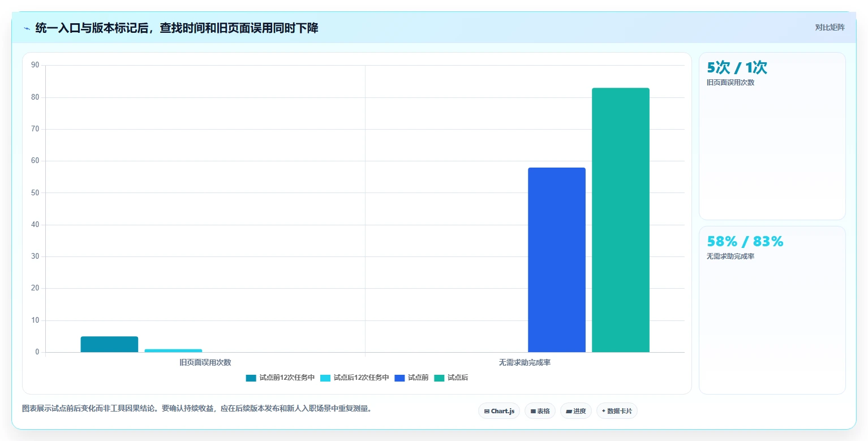This screenshot has width=868, height=441.
Task: Toggle the 试点前12次任务中 legend item
Action: [280, 378]
